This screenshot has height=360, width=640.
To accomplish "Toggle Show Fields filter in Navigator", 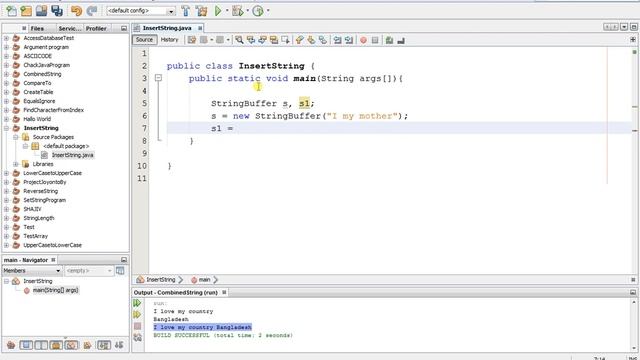I will [26, 345].
